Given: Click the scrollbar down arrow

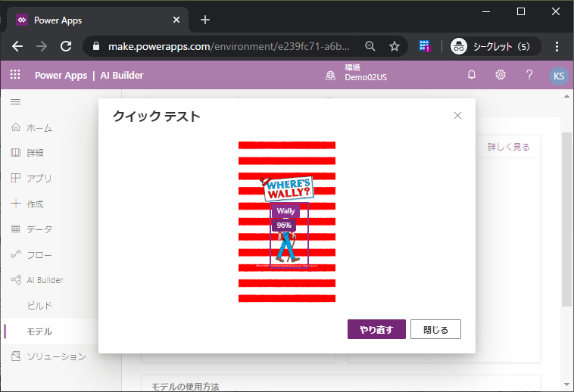Looking at the screenshot, I should click(566, 384).
